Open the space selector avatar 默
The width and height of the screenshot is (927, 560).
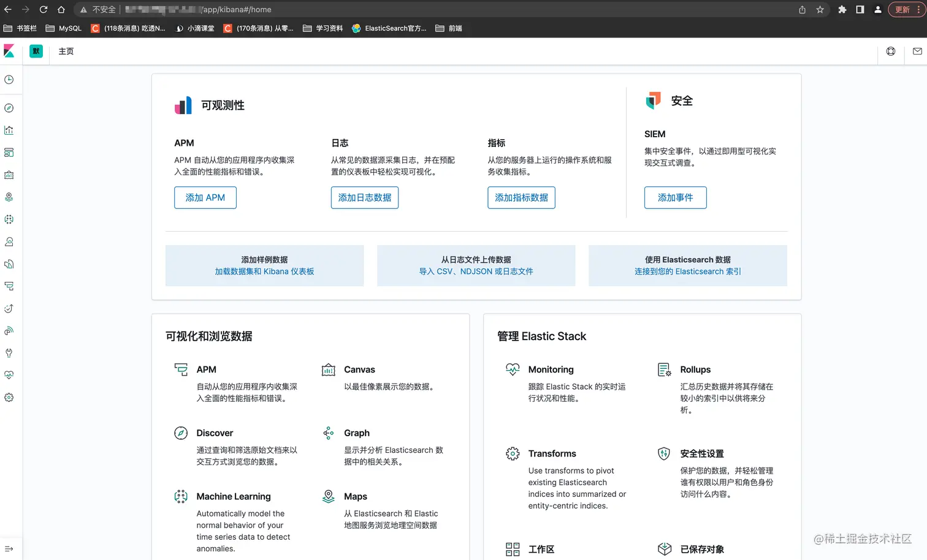click(x=36, y=51)
